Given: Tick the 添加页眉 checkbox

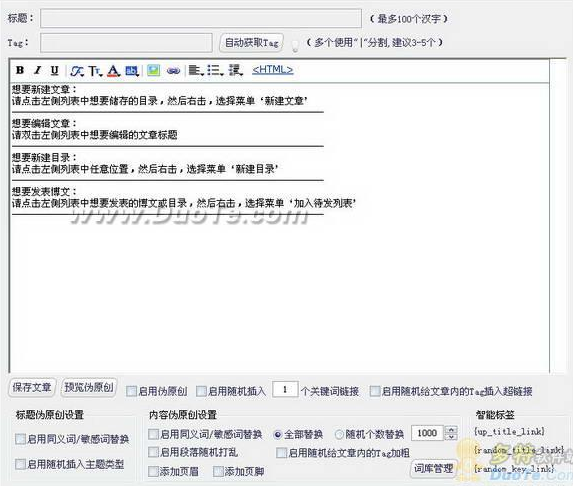Looking at the screenshot, I should tap(153, 471).
